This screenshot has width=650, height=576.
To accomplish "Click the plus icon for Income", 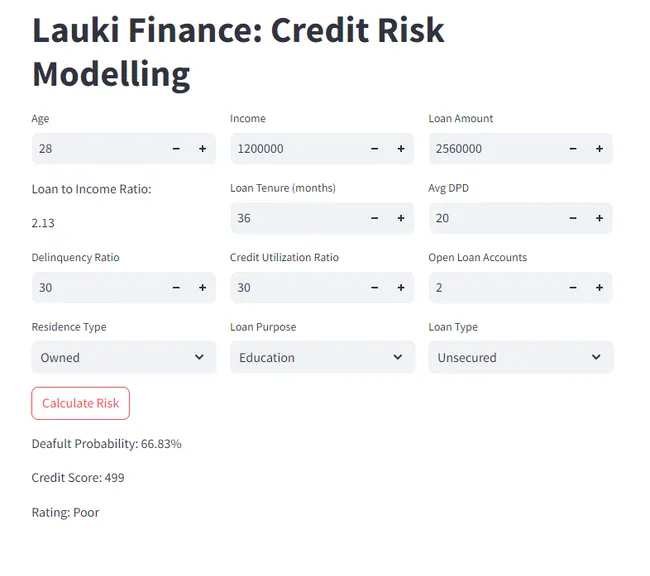I will pyautogui.click(x=401, y=149).
